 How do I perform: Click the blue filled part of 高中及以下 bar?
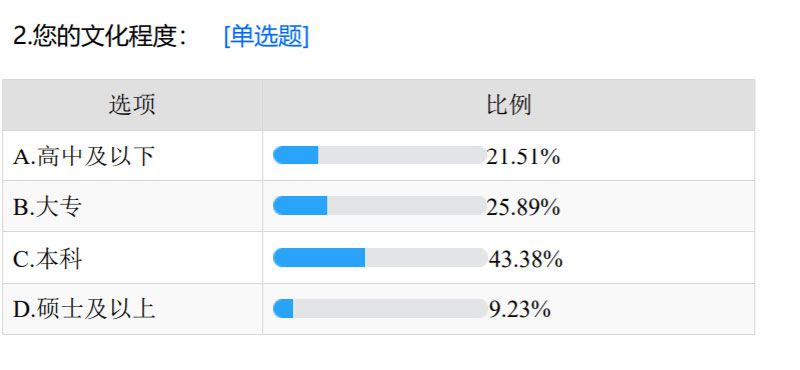(x=295, y=155)
